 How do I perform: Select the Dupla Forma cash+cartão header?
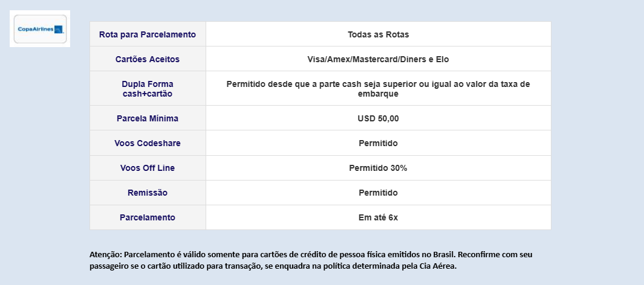pos(148,89)
